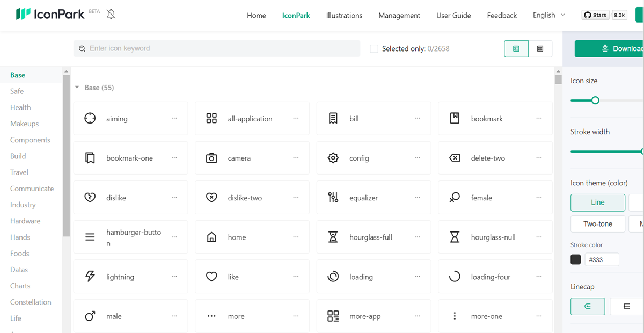Select the equalizer sliders icon
644x333 pixels.
pos(333,198)
